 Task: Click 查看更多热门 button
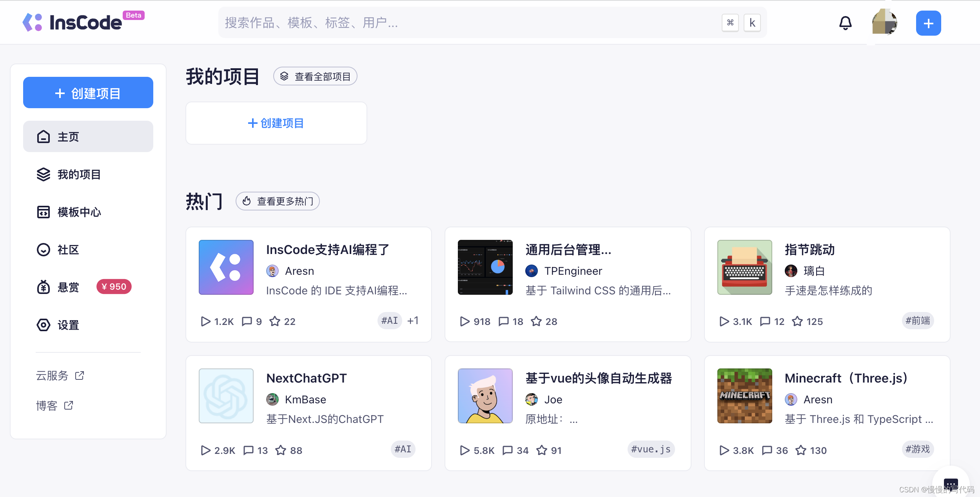tap(278, 201)
